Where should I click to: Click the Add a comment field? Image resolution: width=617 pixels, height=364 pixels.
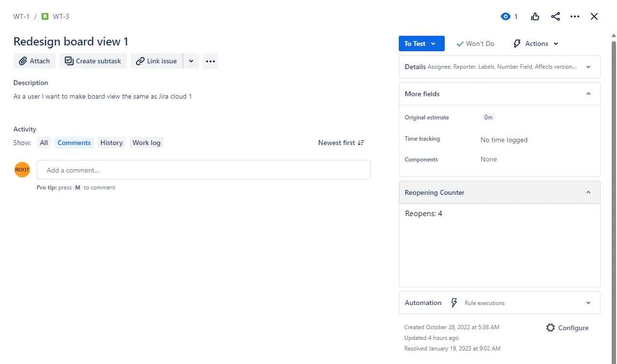point(204,170)
